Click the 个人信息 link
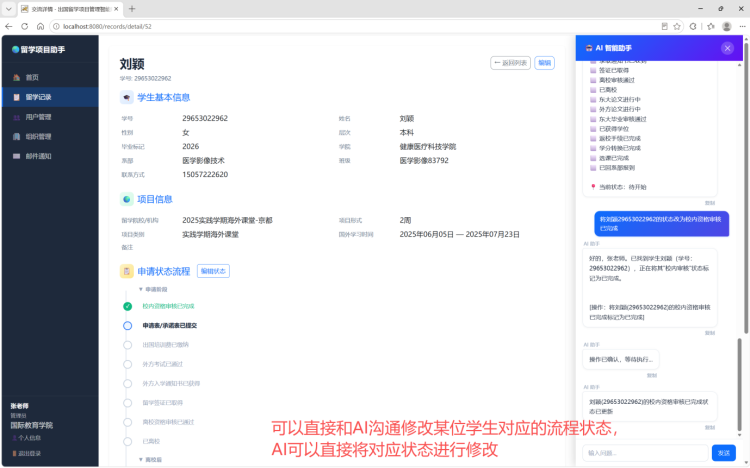 click(26, 438)
